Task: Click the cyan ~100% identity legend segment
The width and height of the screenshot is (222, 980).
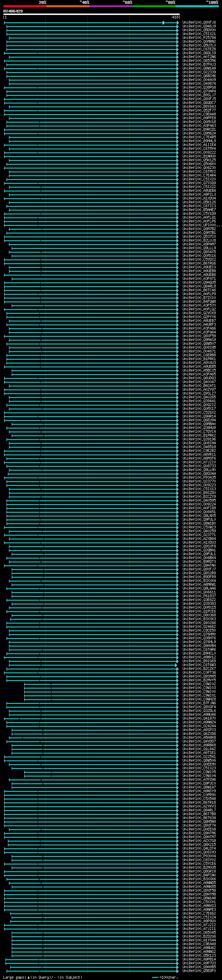Action: coord(197,6)
